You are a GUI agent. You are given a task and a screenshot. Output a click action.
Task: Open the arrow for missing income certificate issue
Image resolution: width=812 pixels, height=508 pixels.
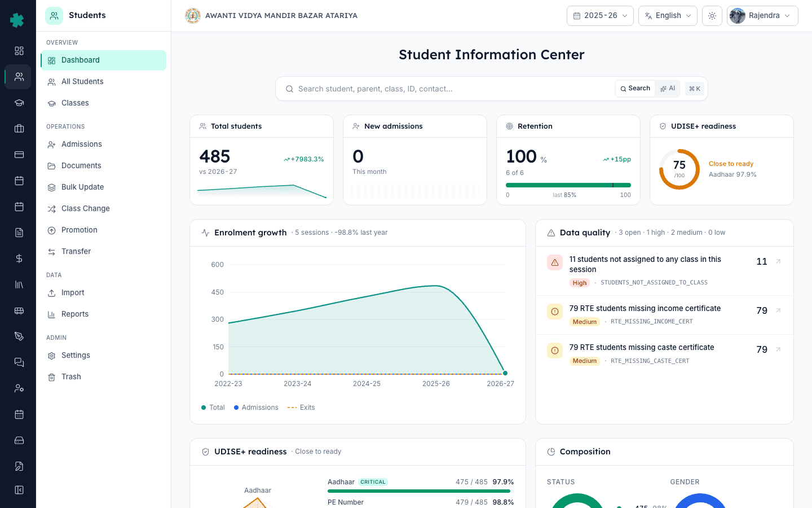click(x=778, y=310)
